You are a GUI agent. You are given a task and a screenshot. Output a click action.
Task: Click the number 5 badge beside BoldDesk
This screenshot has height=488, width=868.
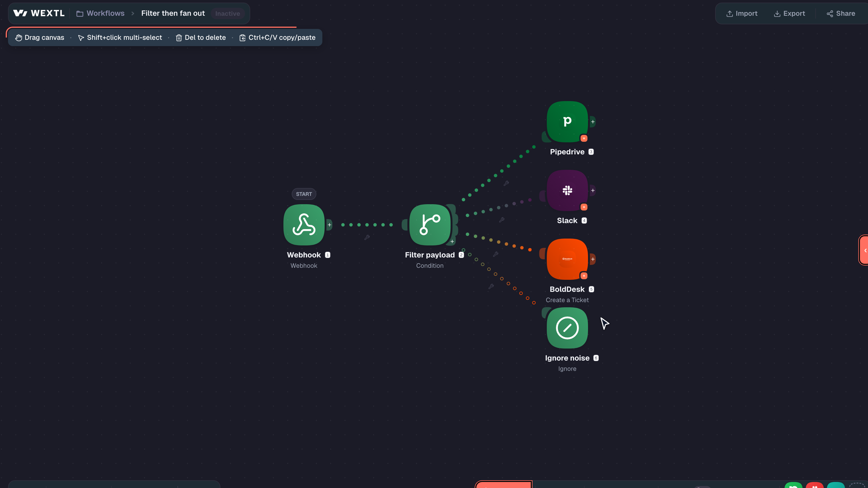591,289
